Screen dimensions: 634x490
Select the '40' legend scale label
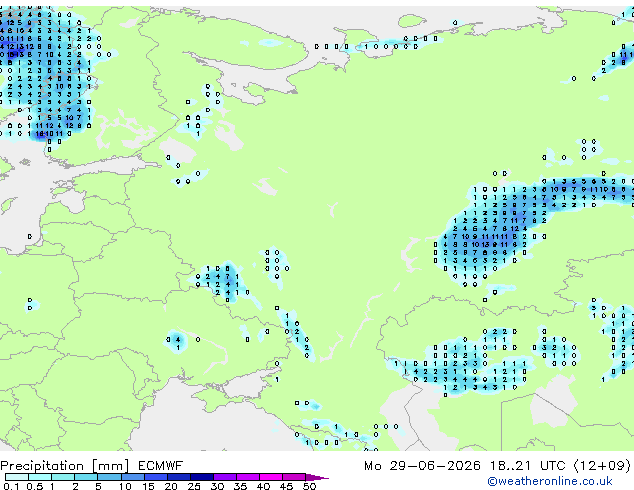click(x=263, y=486)
